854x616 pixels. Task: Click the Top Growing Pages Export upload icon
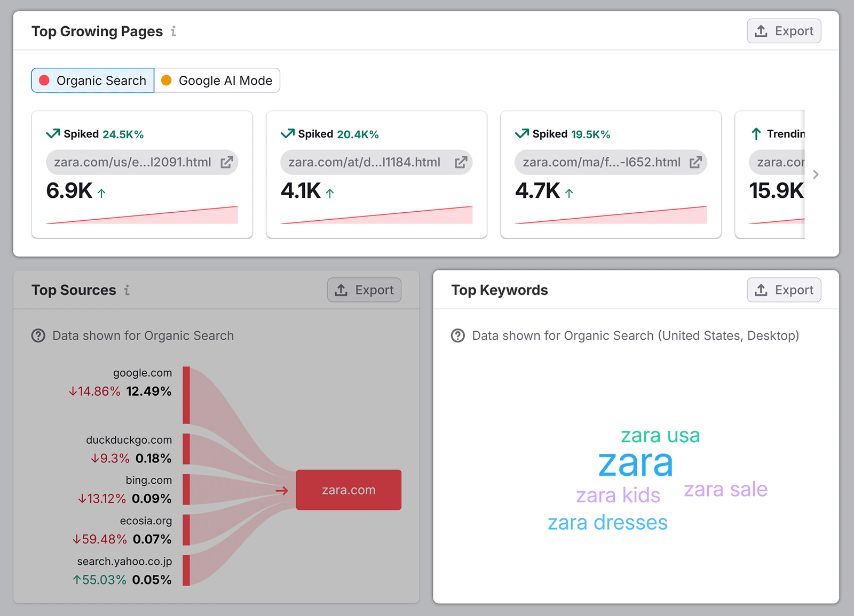click(x=761, y=31)
